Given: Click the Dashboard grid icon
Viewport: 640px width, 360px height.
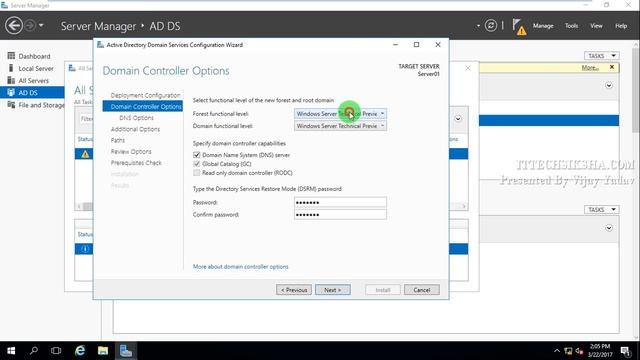Looking at the screenshot, I should (x=11, y=56).
